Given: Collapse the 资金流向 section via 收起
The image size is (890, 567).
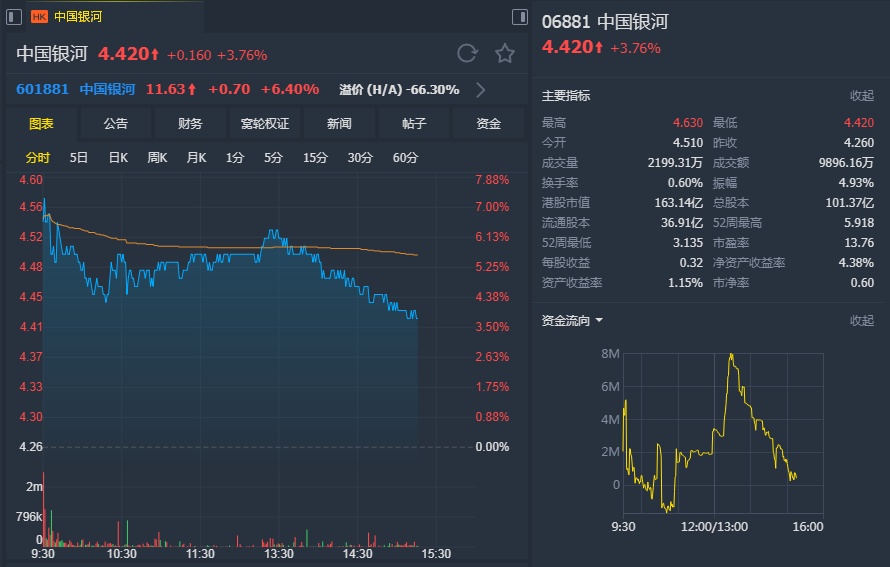Looking at the screenshot, I should point(862,321).
